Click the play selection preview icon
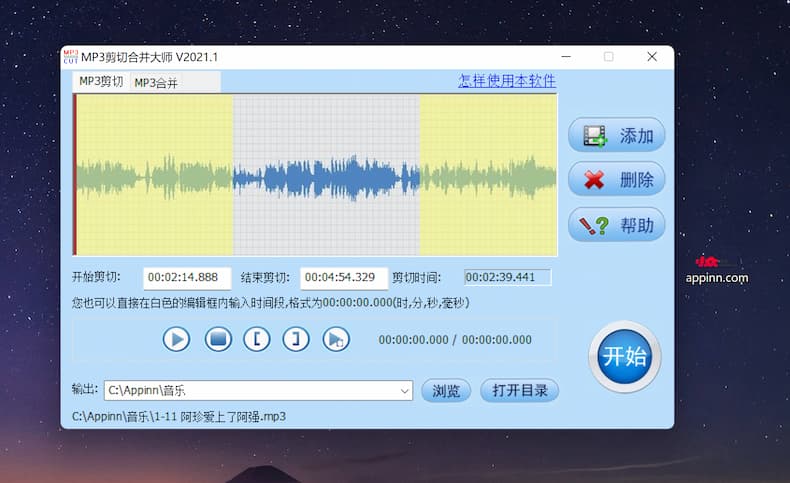This screenshot has height=483, width=790. pos(336,339)
